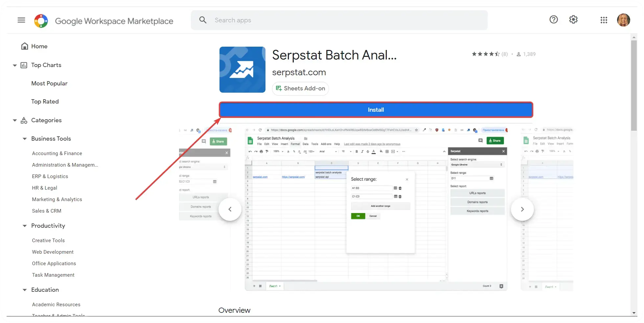
Task: Click the 1,389 users count
Action: tap(526, 54)
